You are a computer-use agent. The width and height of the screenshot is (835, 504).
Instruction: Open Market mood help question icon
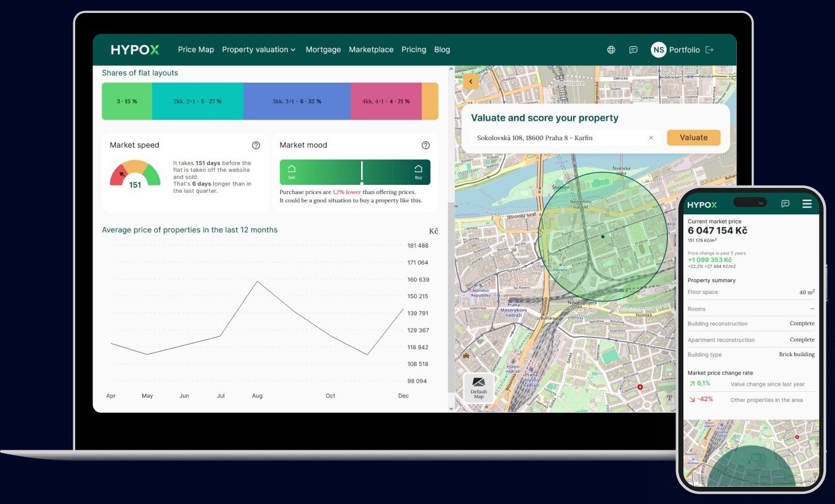(x=425, y=145)
